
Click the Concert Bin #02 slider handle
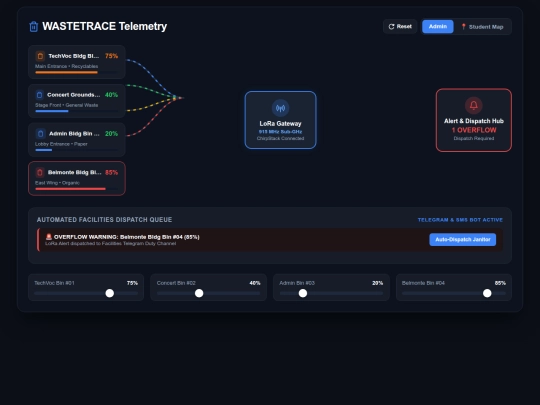click(199, 293)
